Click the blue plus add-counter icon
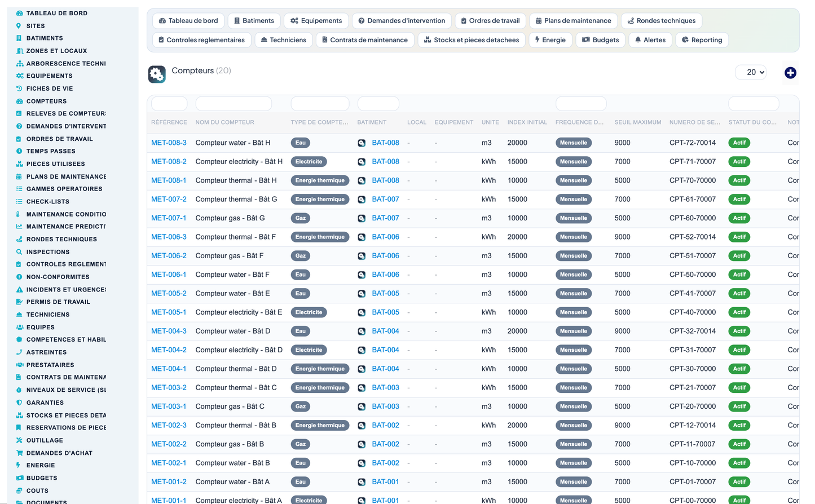The width and height of the screenshot is (815, 504). pyautogui.click(x=790, y=73)
